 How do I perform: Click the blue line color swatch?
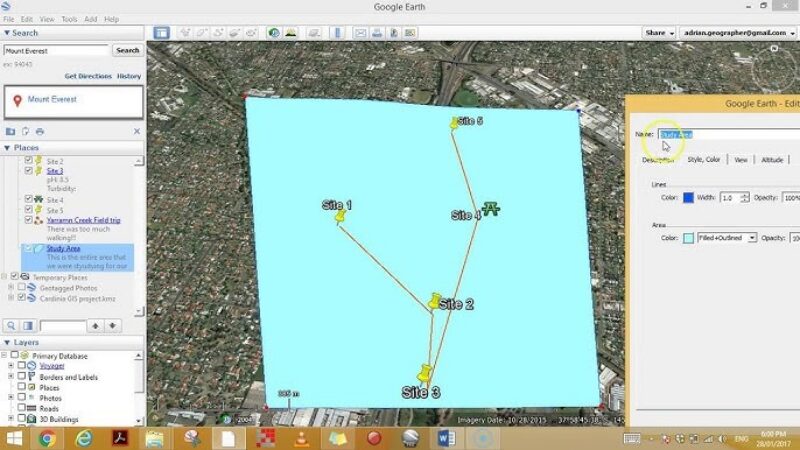pos(688,198)
